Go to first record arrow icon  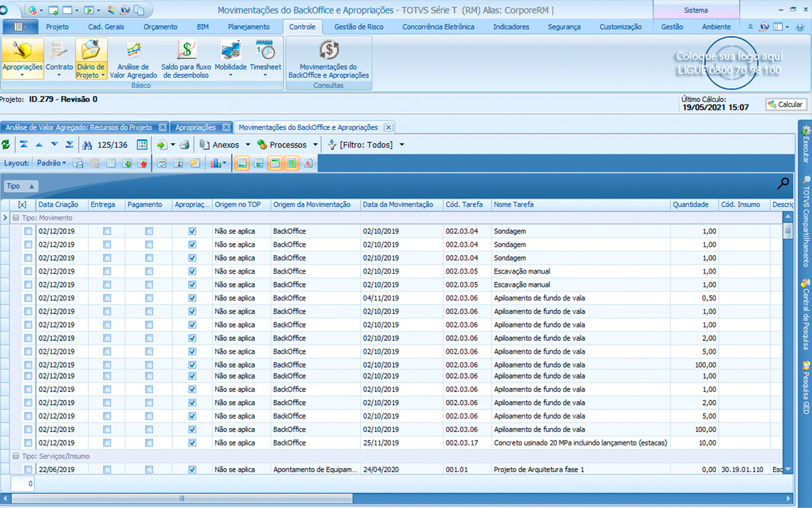tap(23, 145)
